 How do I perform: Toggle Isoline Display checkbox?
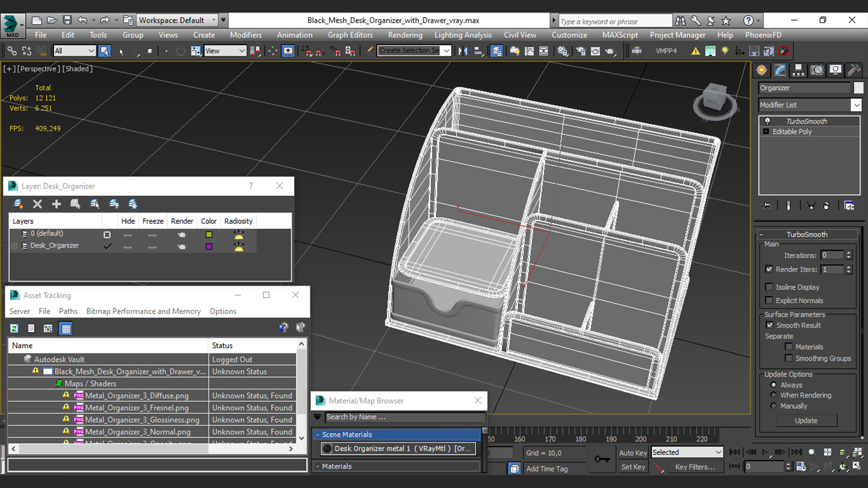pos(769,286)
